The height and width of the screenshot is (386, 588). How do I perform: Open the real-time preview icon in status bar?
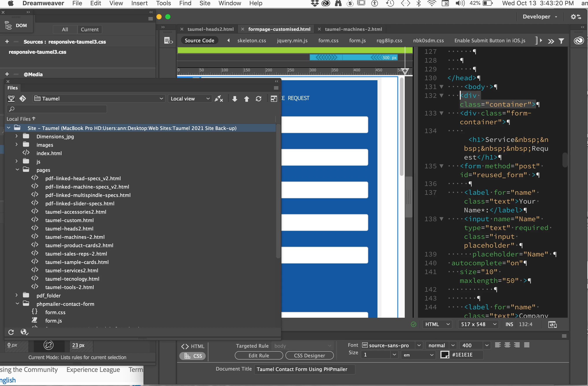[552, 325]
